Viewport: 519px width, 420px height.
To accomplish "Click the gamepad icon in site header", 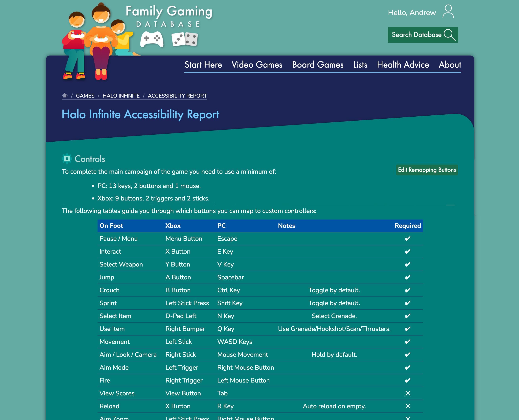I will coord(152,39).
